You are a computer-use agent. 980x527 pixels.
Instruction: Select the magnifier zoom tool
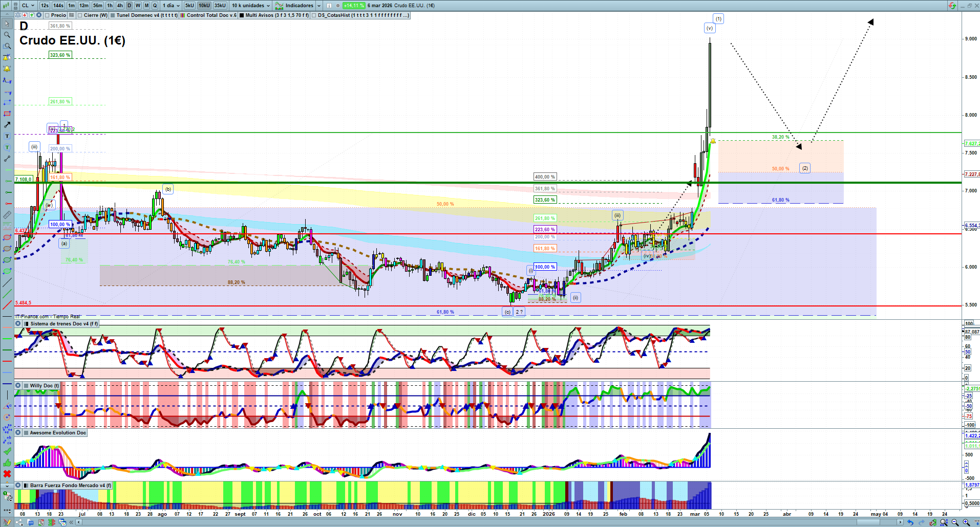click(x=7, y=35)
